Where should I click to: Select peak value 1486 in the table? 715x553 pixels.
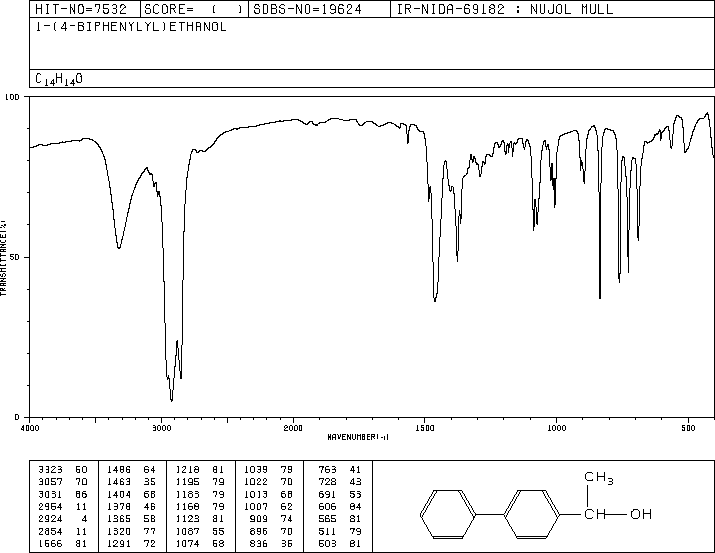(x=119, y=470)
